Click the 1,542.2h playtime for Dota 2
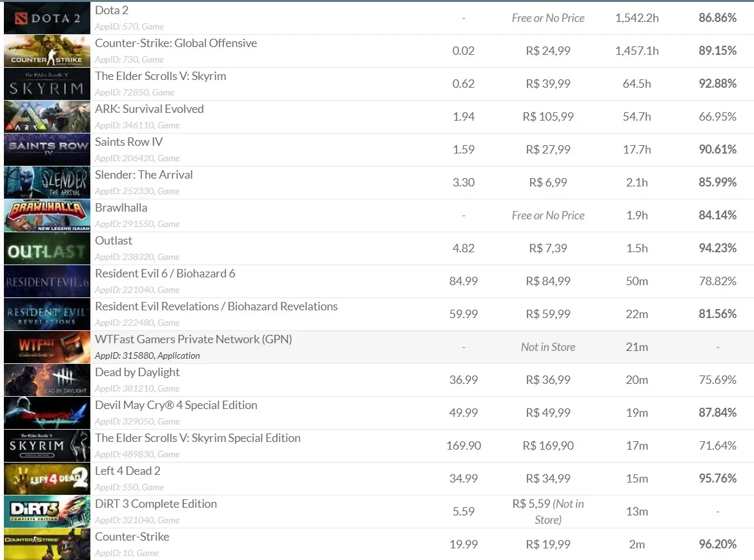Image resolution: width=754 pixels, height=560 pixels. [x=637, y=18]
